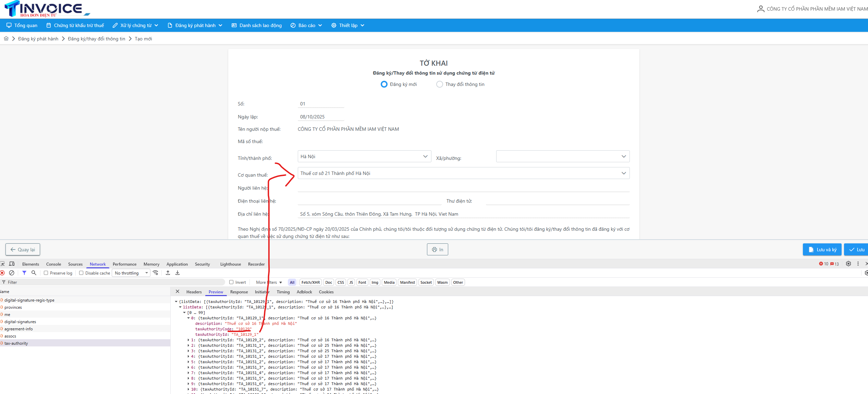Toggle the Fetch/XHR request filter
Image resolution: width=868 pixels, height=394 pixels.
(310, 282)
